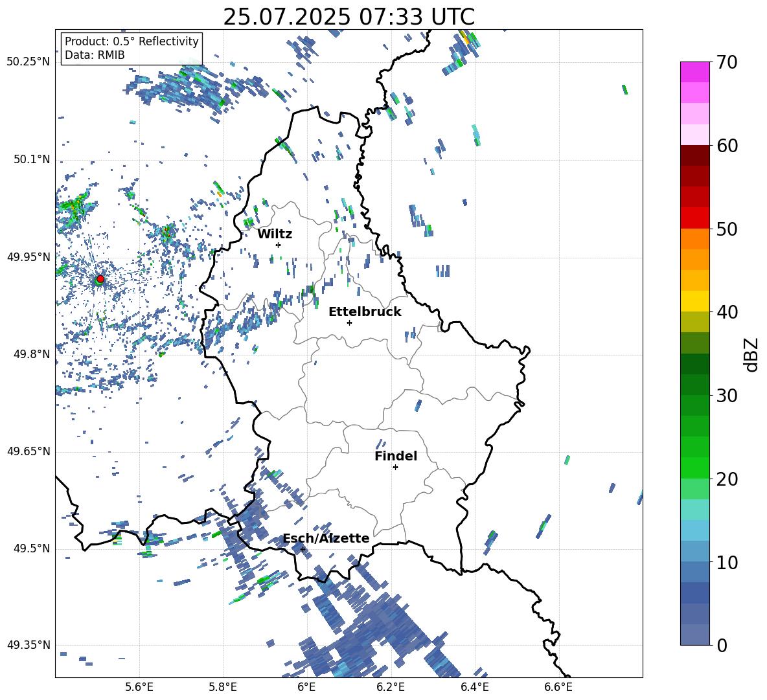
Task: Click the Product: 0.5° Reflectivity text
Action: (132, 41)
